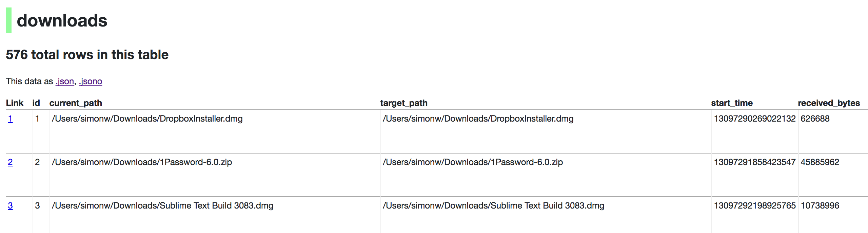
Task: Select the DropboxInstaller.dmg current_path cell
Action: tap(147, 119)
